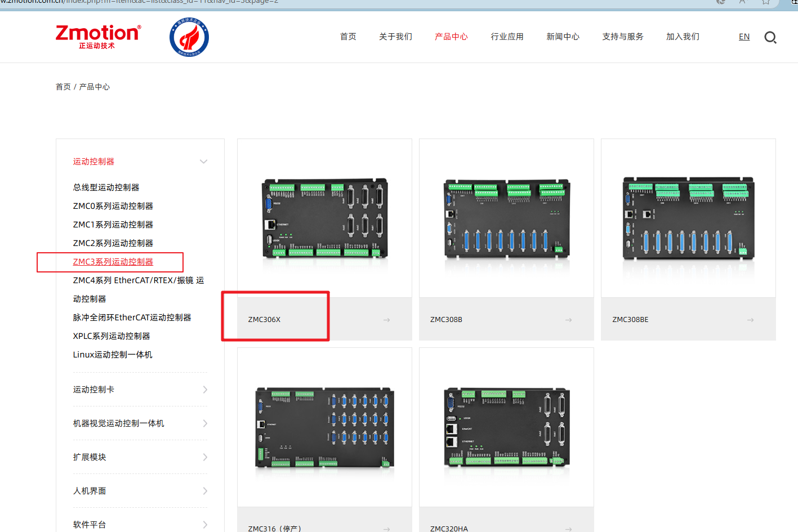Click the ZMC316（停产）product name

point(275,528)
